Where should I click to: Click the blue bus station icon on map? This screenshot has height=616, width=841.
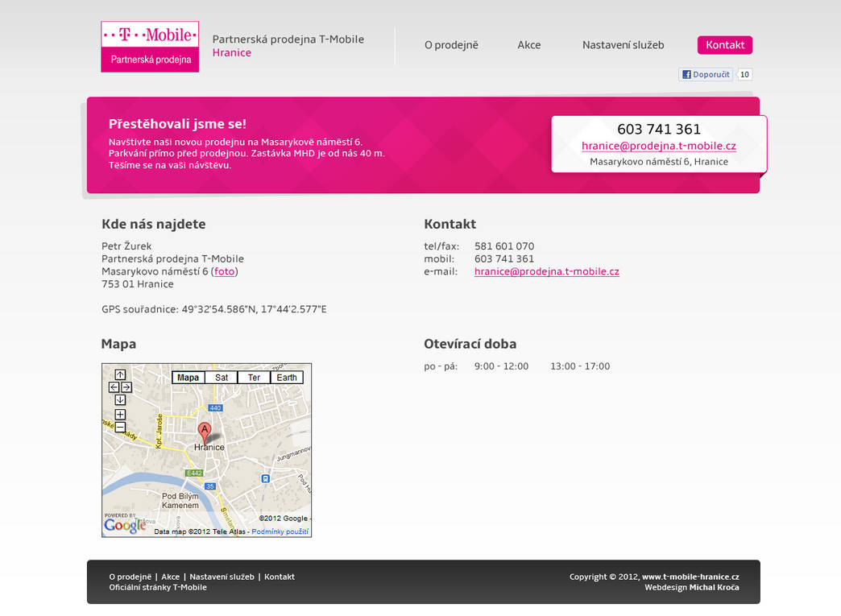tap(265, 479)
